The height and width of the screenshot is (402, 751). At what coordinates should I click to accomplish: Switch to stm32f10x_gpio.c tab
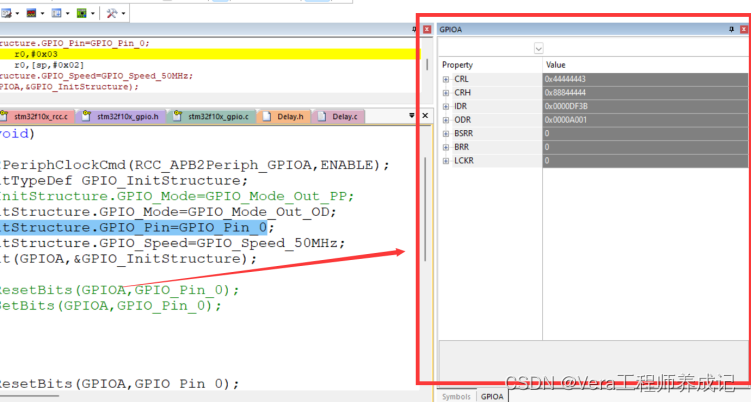212,116
